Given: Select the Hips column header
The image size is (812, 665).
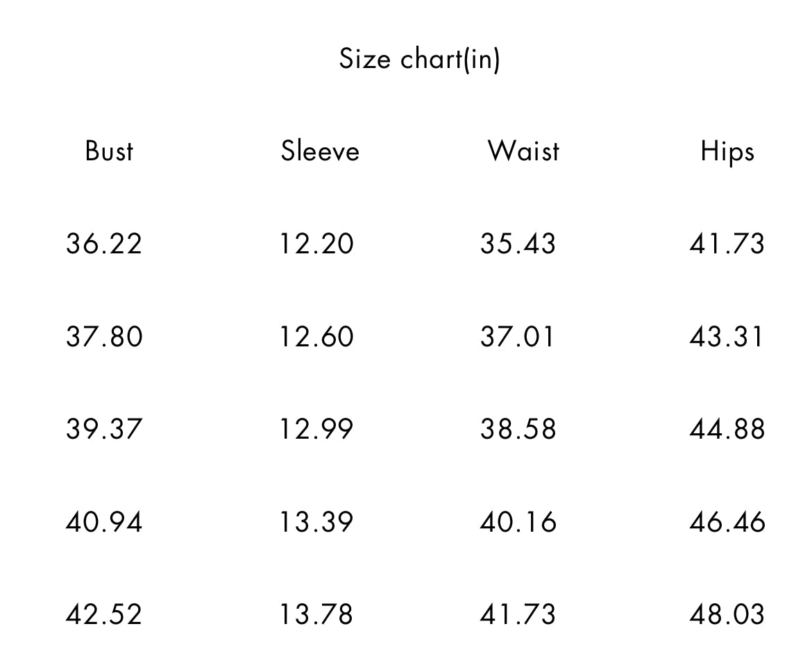Looking at the screenshot, I should click(727, 153).
